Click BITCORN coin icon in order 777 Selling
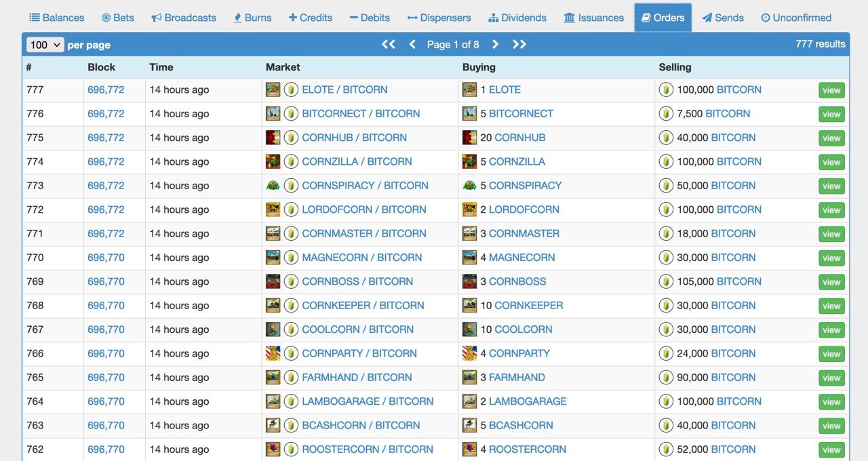The image size is (868, 461). click(666, 89)
